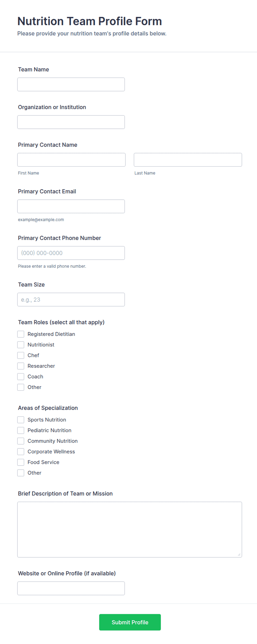Image resolution: width=257 pixels, height=644 pixels.
Task: Click the Team Name input field
Action: pyautogui.click(x=71, y=84)
